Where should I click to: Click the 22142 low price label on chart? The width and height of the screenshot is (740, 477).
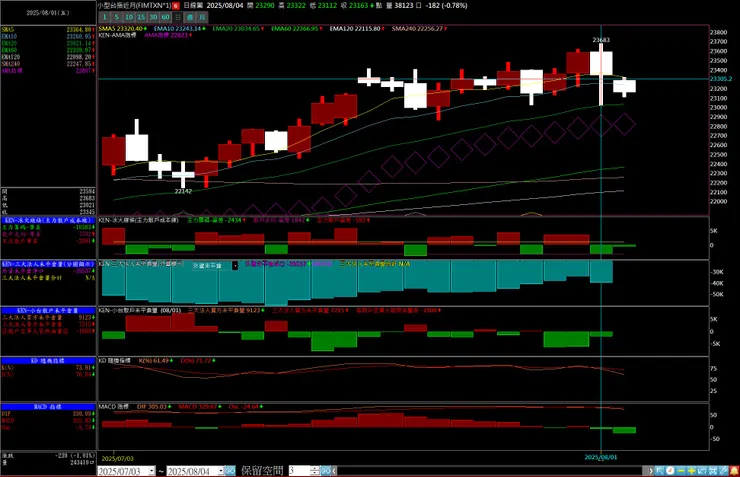point(183,191)
